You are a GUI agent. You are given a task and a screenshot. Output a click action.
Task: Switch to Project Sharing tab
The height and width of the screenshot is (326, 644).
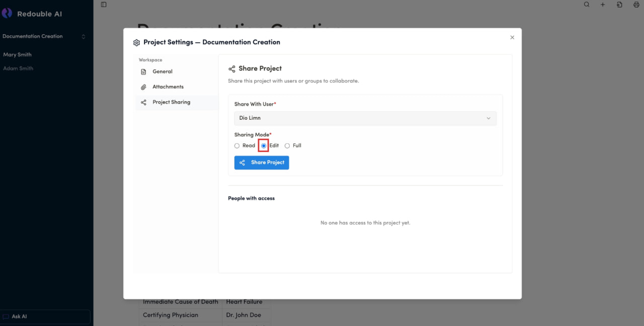tap(171, 102)
